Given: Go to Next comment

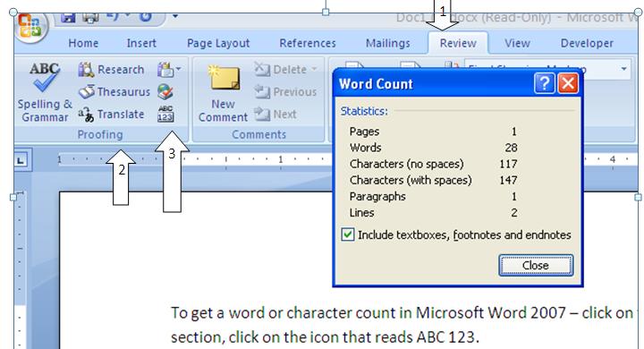Looking at the screenshot, I should pos(275,115).
